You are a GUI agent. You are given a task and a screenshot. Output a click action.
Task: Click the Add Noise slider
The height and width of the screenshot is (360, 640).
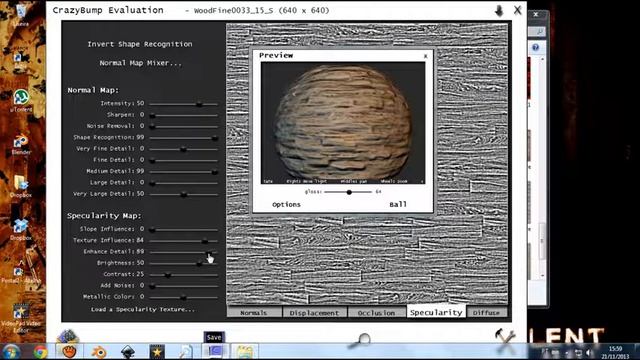coord(183,286)
